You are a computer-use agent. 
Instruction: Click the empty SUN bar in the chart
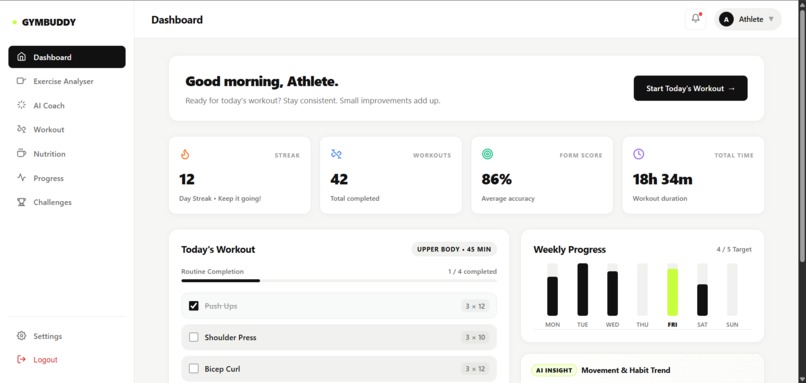tap(732, 289)
